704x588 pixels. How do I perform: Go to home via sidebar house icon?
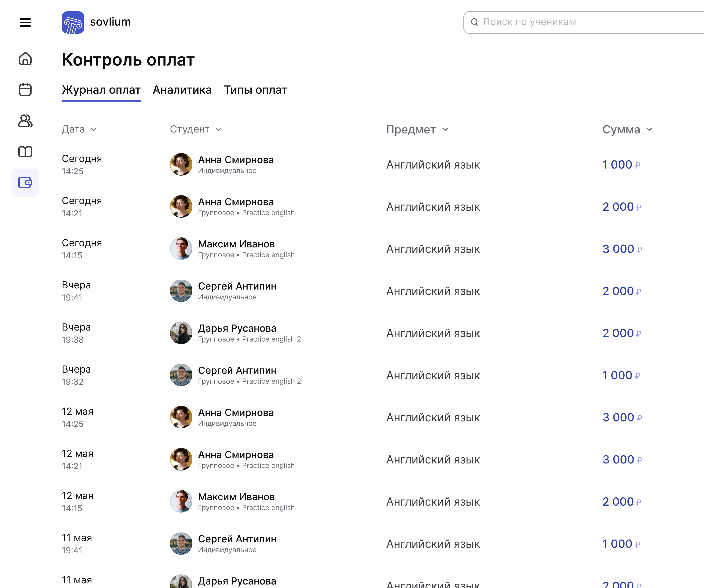25,59
